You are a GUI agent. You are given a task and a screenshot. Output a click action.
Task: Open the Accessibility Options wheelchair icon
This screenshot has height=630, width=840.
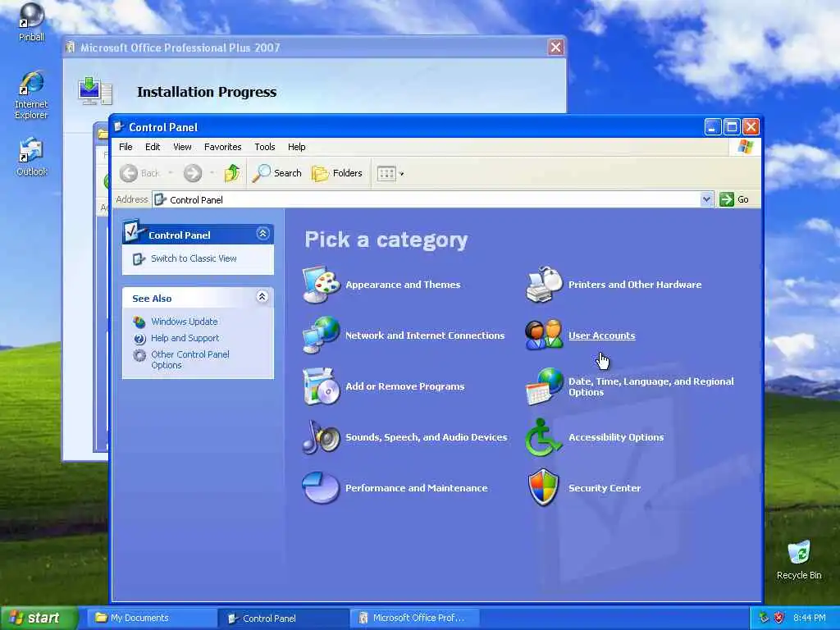(x=544, y=437)
